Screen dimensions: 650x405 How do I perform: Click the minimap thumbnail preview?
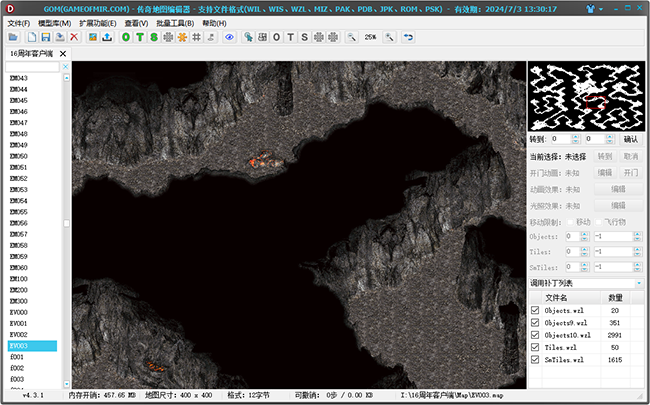click(x=586, y=97)
